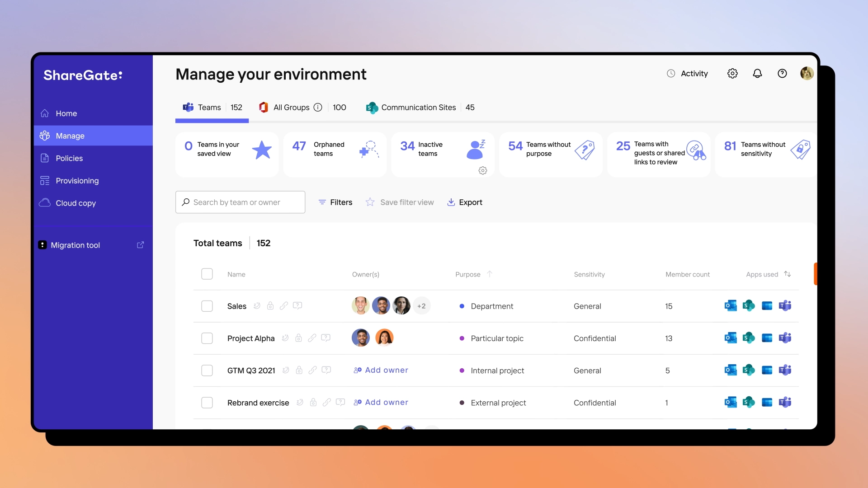Viewport: 868px width, 488px height.
Task: Open the Project Alpha team name
Action: click(251, 338)
